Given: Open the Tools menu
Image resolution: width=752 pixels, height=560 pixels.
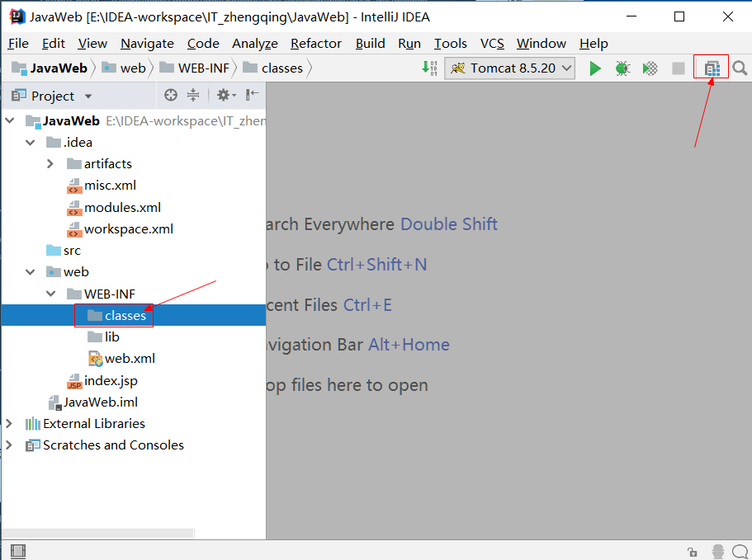Looking at the screenshot, I should (451, 44).
